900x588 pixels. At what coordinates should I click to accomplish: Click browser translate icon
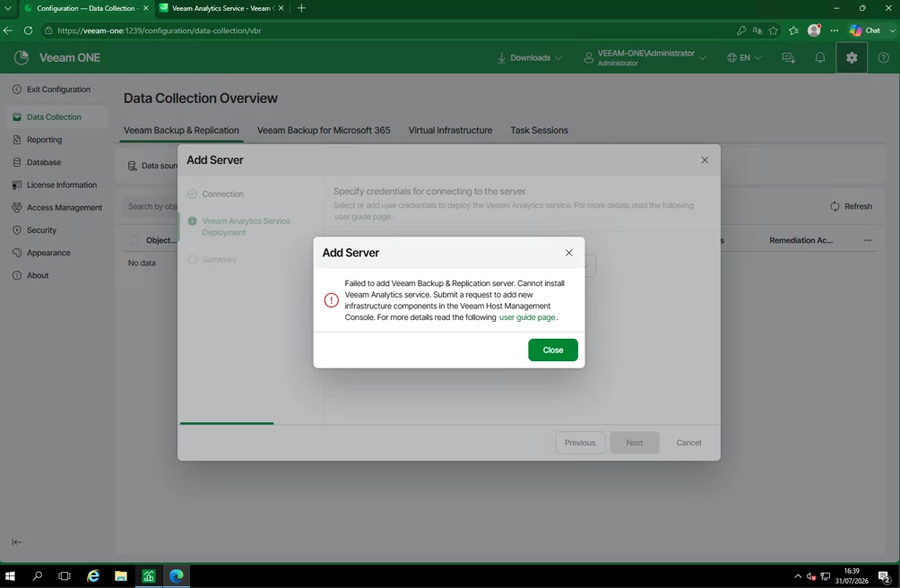[x=757, y=30]
